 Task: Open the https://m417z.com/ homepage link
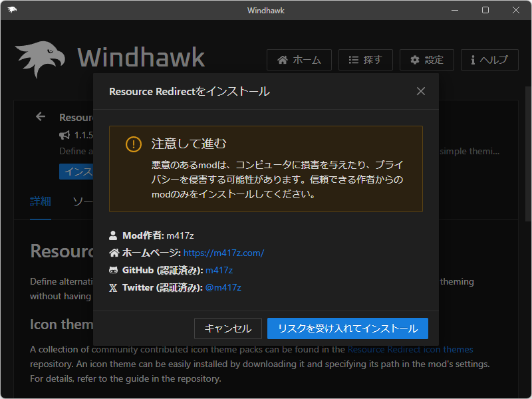pyautogui.click(x=223, y=253)
